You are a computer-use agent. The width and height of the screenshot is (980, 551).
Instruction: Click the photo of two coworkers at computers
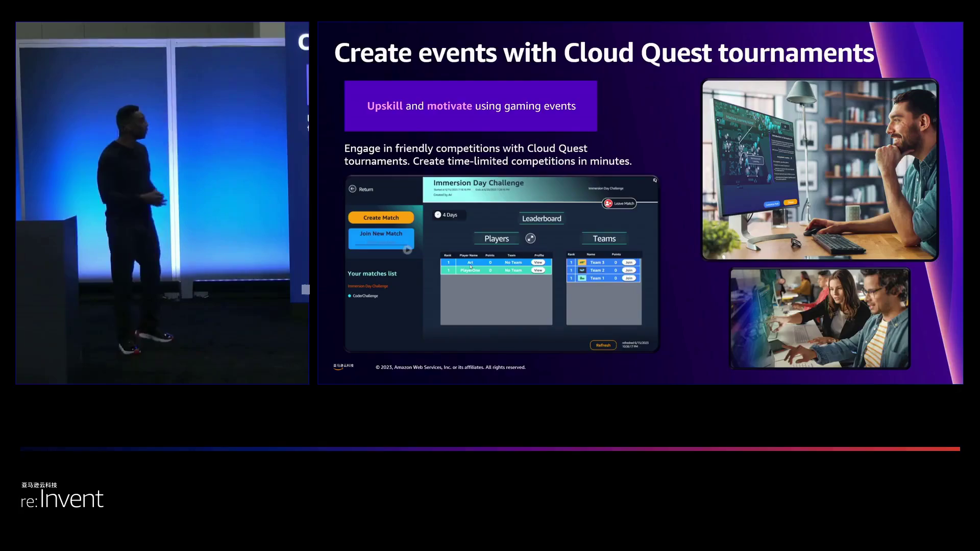[x=820, y=318]
